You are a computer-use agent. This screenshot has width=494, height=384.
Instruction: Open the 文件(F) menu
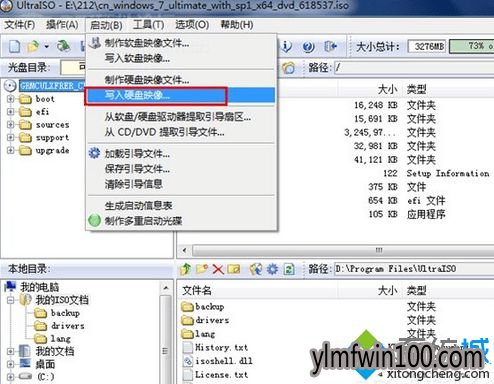[x=20, y=25]
